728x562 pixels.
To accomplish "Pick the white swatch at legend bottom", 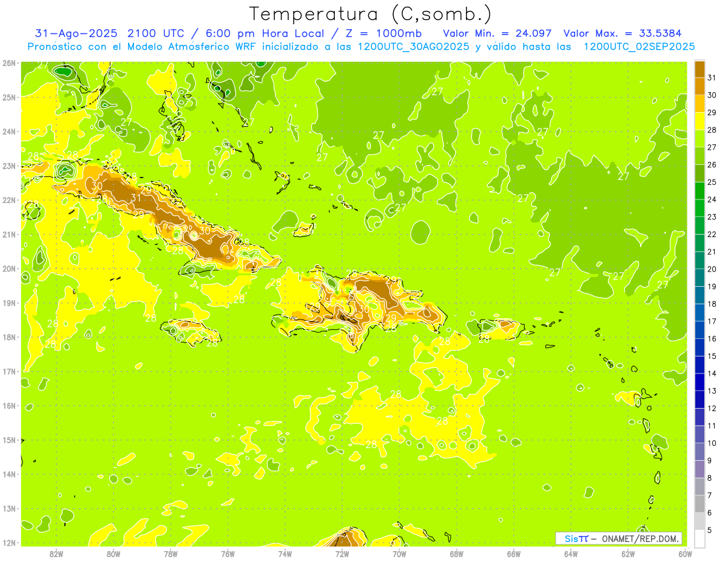I will tap(699, 538).
